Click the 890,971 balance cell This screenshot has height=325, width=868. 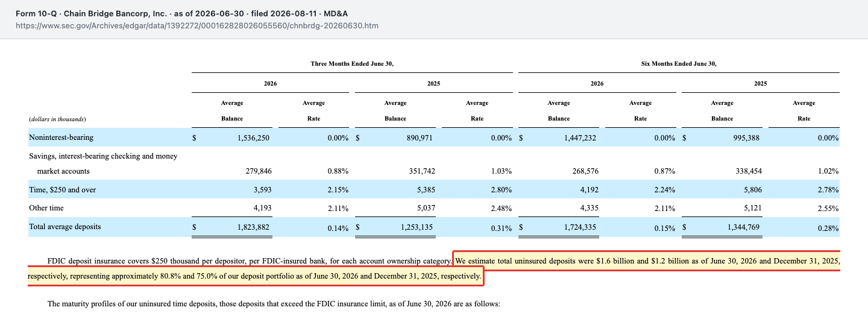click(x=419, y=138)
